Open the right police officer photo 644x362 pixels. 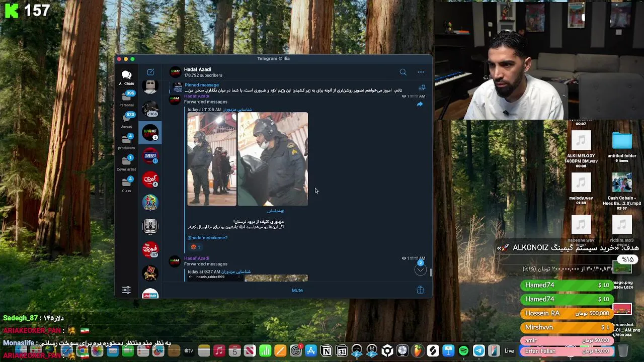(x=273, y=159)
